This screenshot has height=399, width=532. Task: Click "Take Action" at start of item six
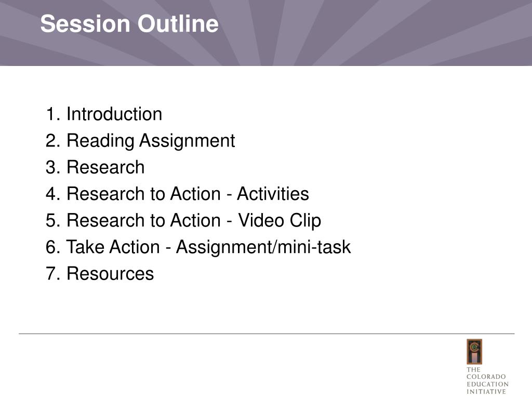[x=113, y=247]
